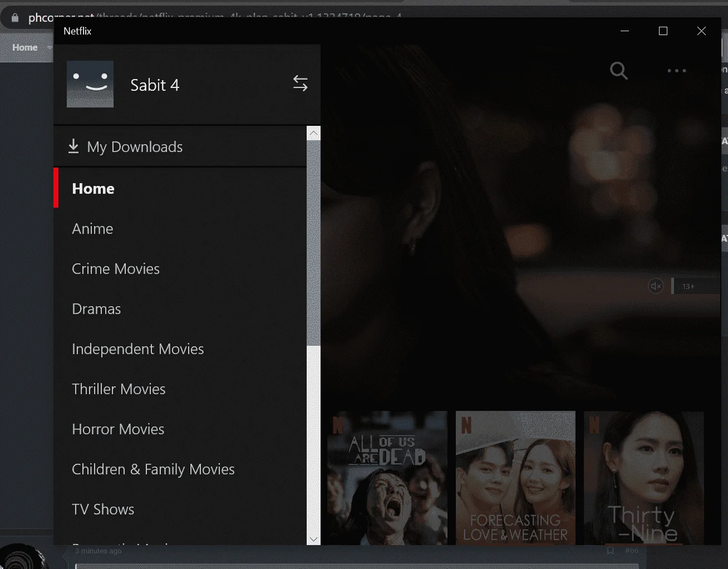Open My Downloads
The image size is (728, 569).
180,146
